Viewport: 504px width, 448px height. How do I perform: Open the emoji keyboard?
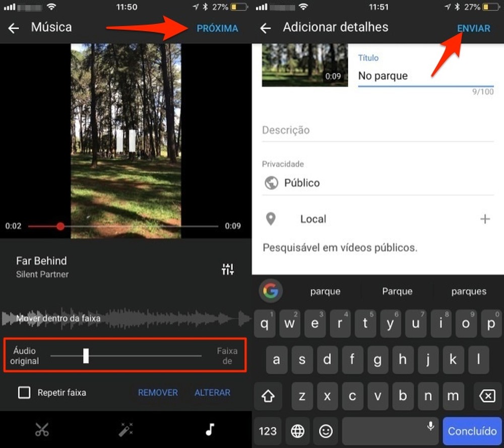tap(326, 431)
